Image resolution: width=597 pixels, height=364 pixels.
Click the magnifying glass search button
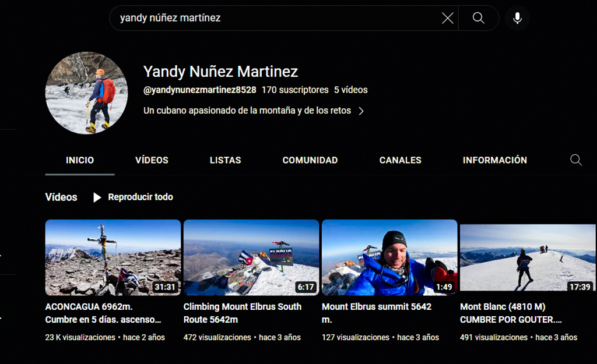(x=479, y=18)
